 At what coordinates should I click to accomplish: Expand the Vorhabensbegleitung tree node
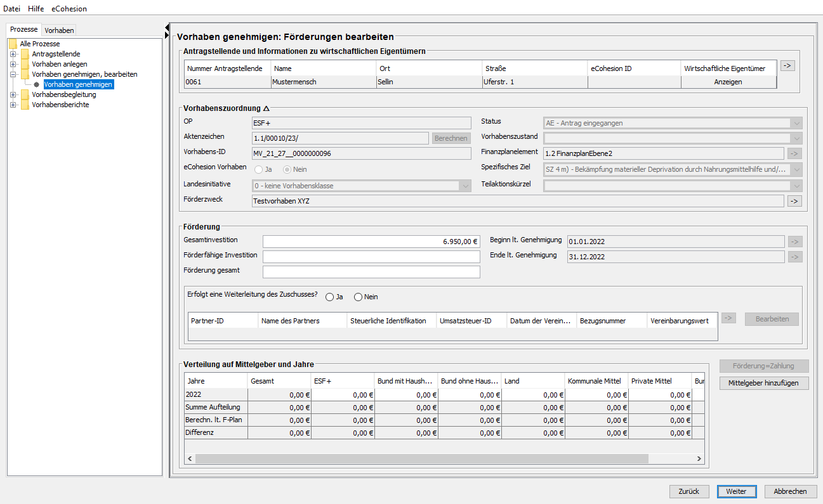click(x=13, y=94)
